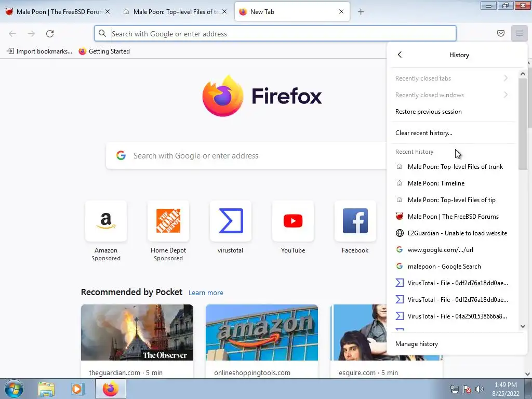The width and height of the screenshot is (532, 399).
Task: Open E2Guardian Unable to load website entry
Action: (453, 233)
